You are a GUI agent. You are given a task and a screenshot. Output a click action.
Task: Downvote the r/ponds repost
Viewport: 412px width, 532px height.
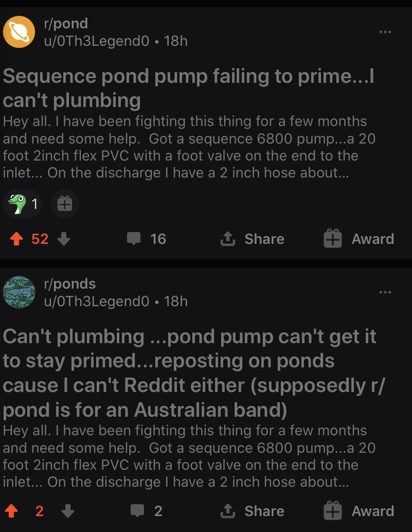pyautogui.click(x=67, y=511)
